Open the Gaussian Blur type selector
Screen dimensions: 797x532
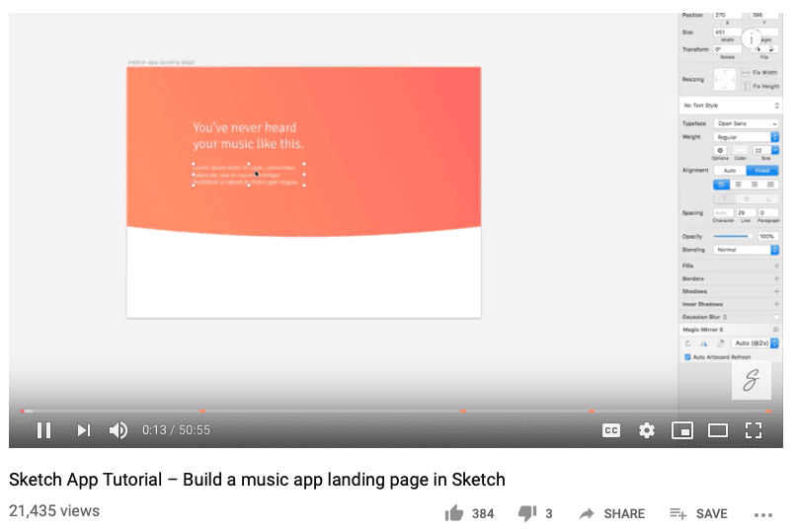point(725,317)
